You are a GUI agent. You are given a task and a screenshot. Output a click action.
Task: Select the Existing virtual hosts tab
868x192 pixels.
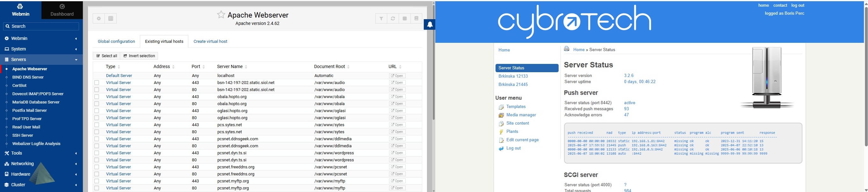(x=164, y=41)
